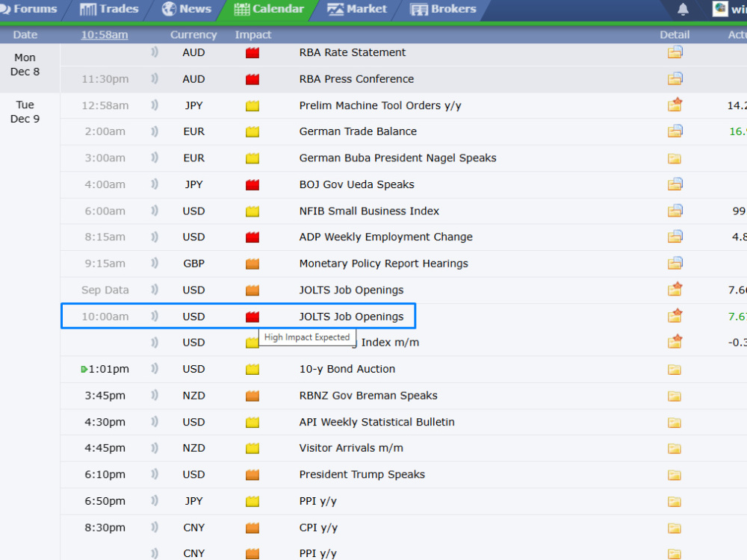747x560 pixels.
Task: Open detail folder for Nagel Speaks event
Action: [674, 158]
